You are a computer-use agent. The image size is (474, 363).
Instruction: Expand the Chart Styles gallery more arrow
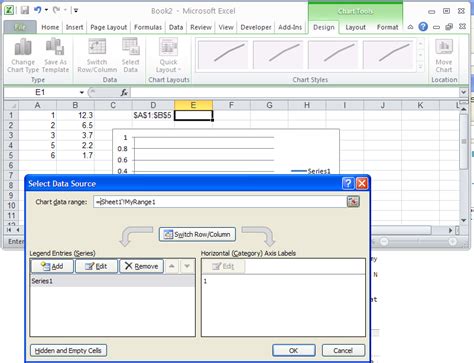click(420, 67)
